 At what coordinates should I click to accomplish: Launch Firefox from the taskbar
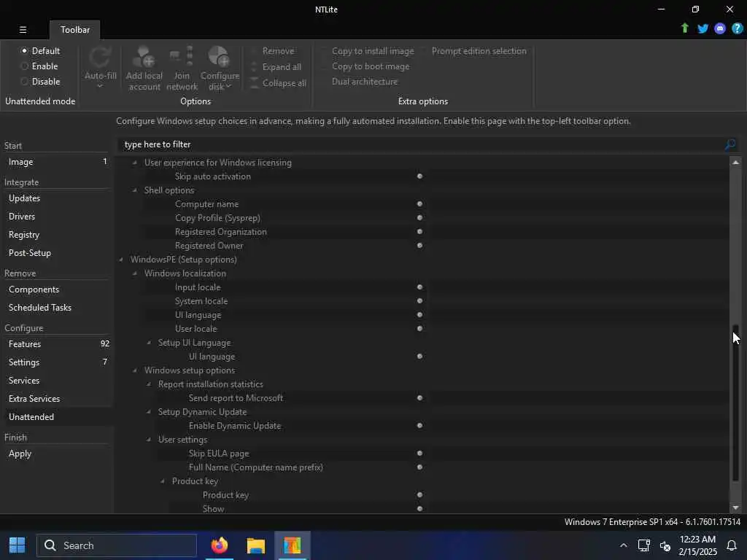219,545
